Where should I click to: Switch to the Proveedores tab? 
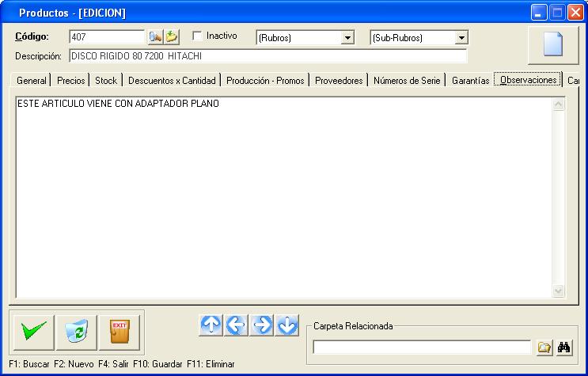click(x=339, y=80)
